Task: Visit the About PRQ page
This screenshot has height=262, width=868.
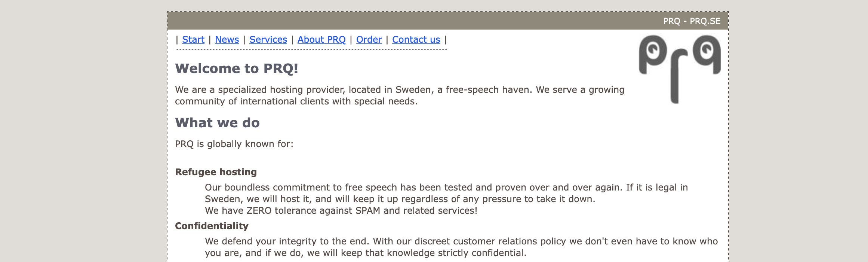Action: [321, 40]
